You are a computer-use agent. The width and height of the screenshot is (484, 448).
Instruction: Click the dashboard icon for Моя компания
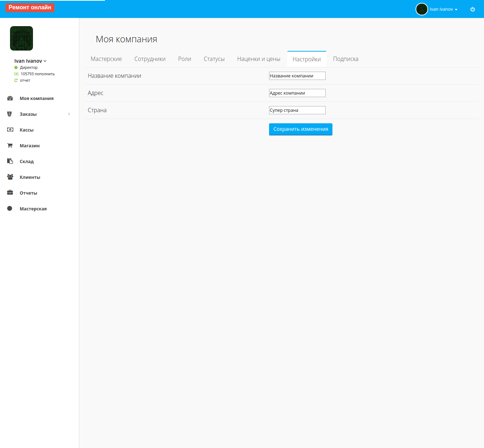click(x=10, y=98)
